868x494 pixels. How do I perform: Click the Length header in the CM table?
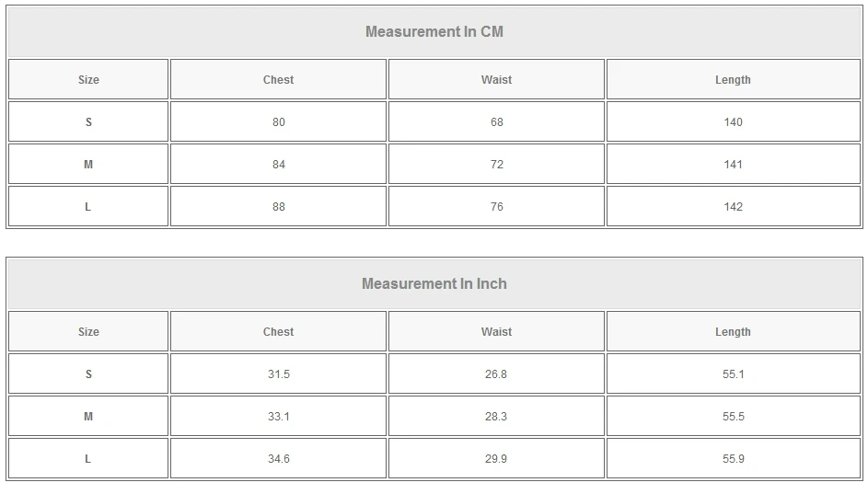pyautogui.click(x=733, y=80)
